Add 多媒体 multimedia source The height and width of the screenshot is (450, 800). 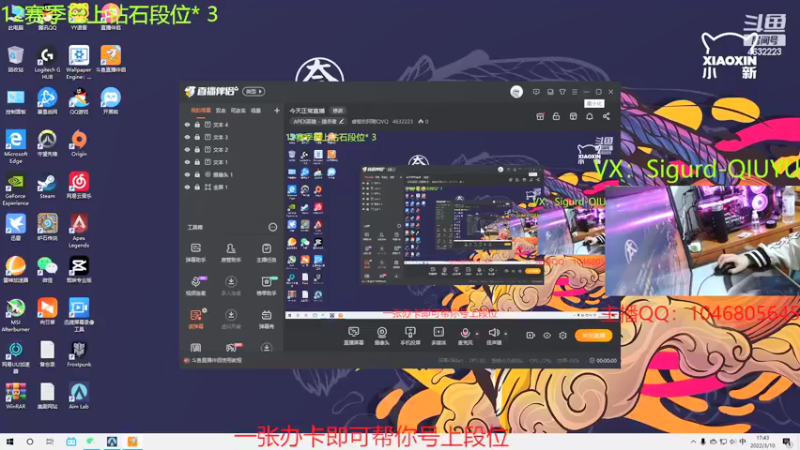[438, 336]
